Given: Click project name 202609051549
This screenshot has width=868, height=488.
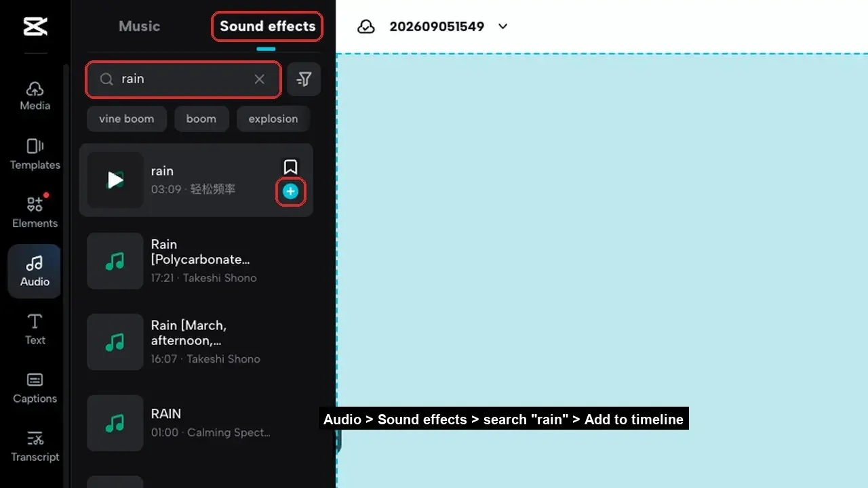Looking at the screenshot, I should click(x=437, y=26).
